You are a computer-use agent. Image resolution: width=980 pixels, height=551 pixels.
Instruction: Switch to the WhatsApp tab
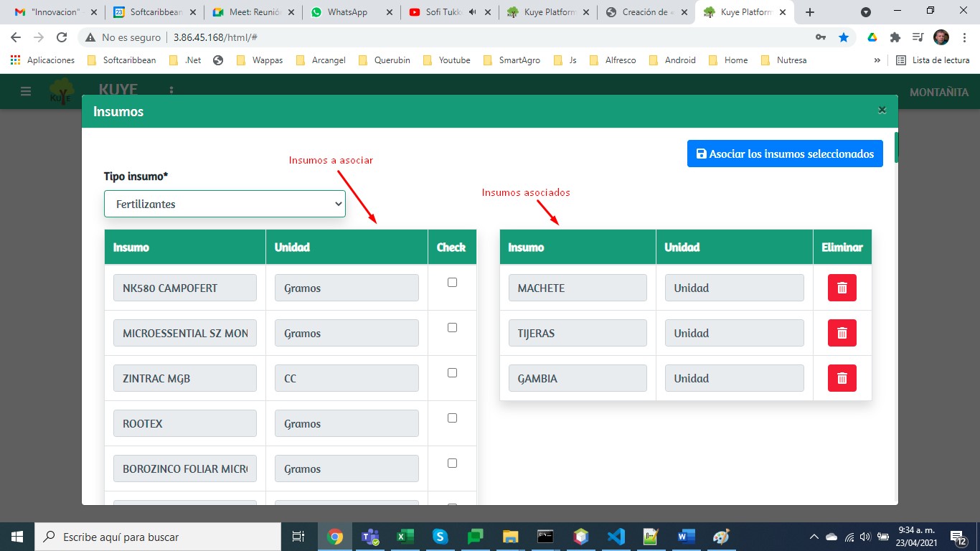[347, 12]
